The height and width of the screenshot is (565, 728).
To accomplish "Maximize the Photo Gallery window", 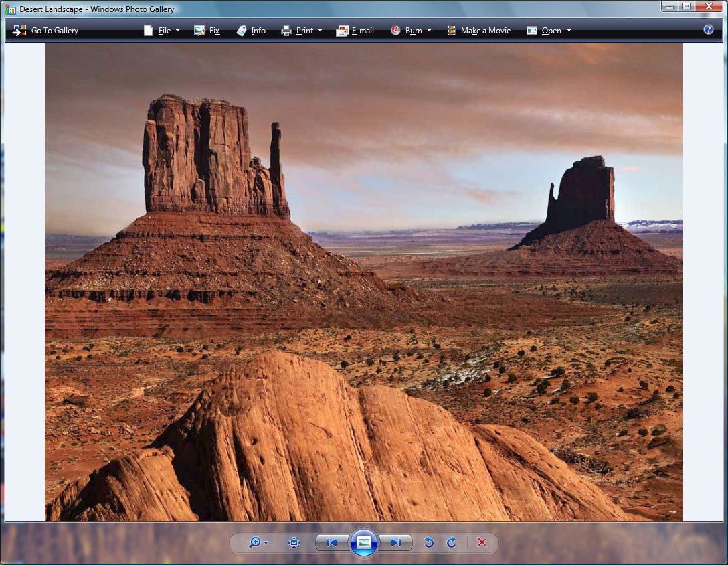I will 687,7.
